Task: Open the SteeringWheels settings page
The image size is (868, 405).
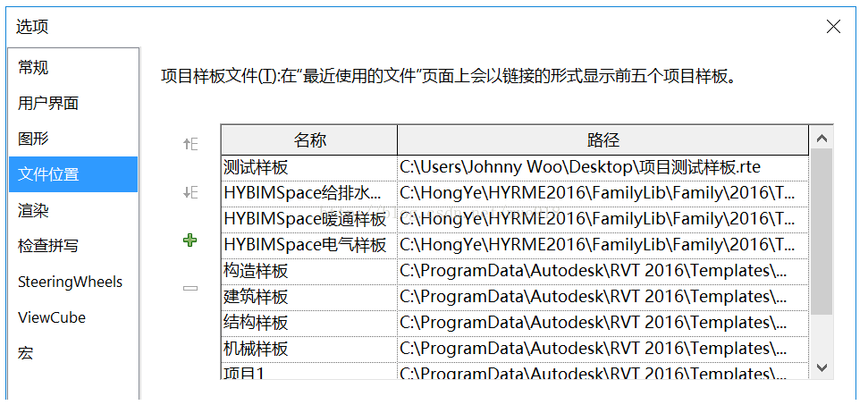Action: coord(73,282)
